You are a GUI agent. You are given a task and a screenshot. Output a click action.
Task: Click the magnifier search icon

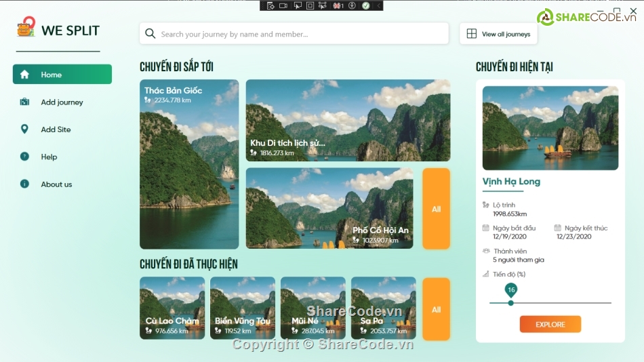(x=150, y=34)
